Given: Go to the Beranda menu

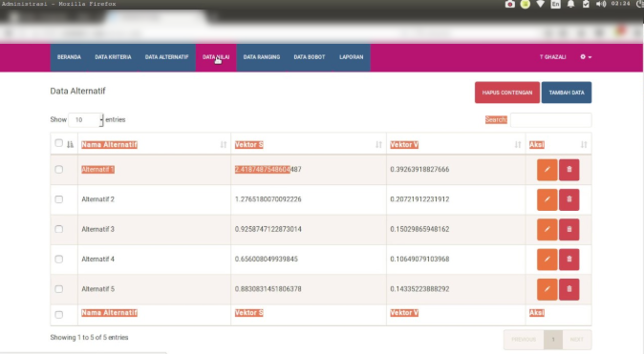Looking at the screenshot, I should pyautogui.click(x=69, y=57).
